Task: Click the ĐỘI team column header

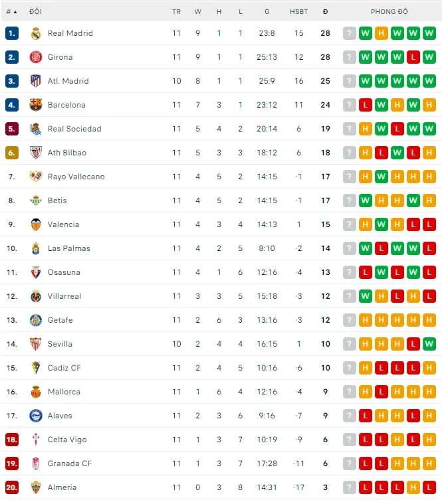Action: (35, 12)
